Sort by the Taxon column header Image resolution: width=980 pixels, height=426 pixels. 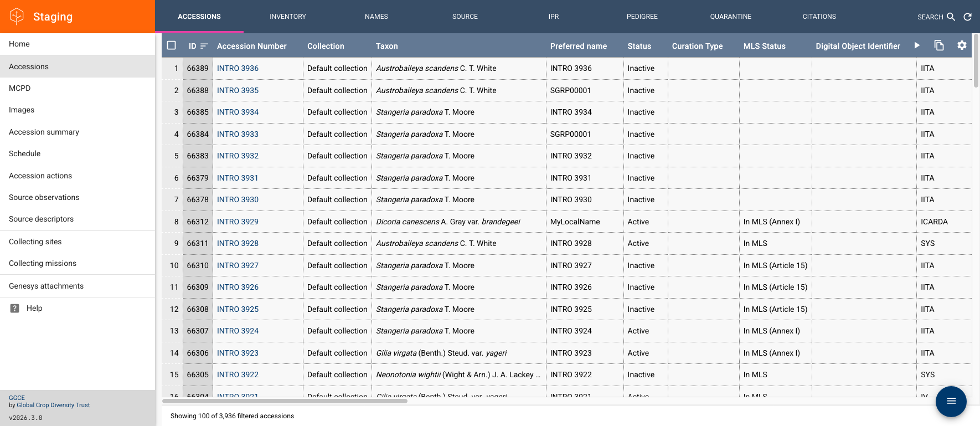click(386, 46)
